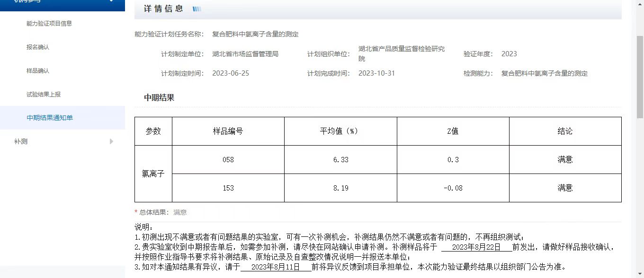The width and height of the screenshot is (644, 278).
Task: Click Z value 0.3 cell
Action: [x=453, y=159]
